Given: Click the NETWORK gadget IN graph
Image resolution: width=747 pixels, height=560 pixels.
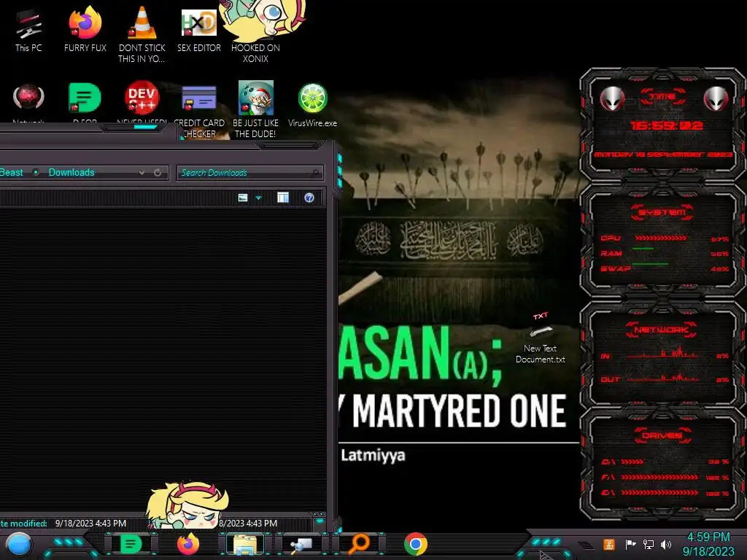Looking at the screenshot, I should [662, 354].
